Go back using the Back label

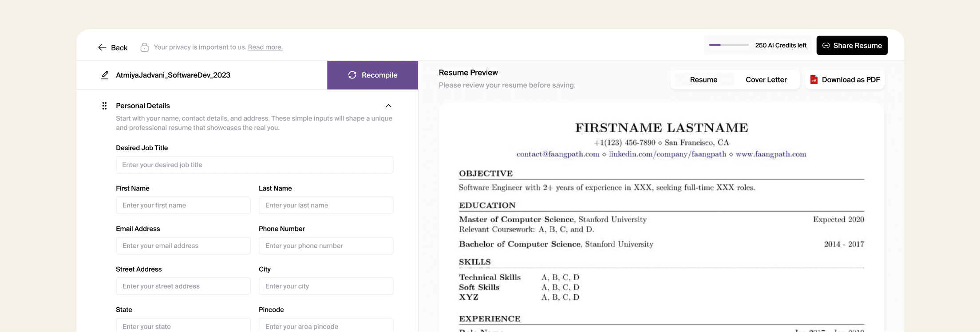point(119,47)
